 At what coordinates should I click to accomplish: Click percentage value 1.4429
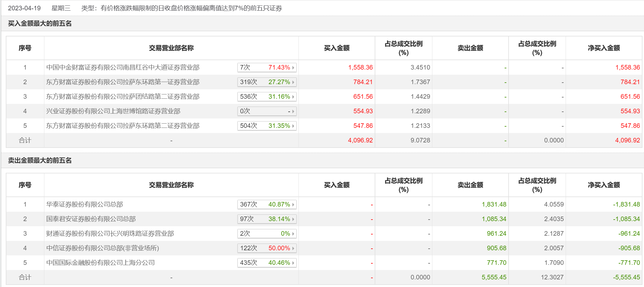point(420,97)
